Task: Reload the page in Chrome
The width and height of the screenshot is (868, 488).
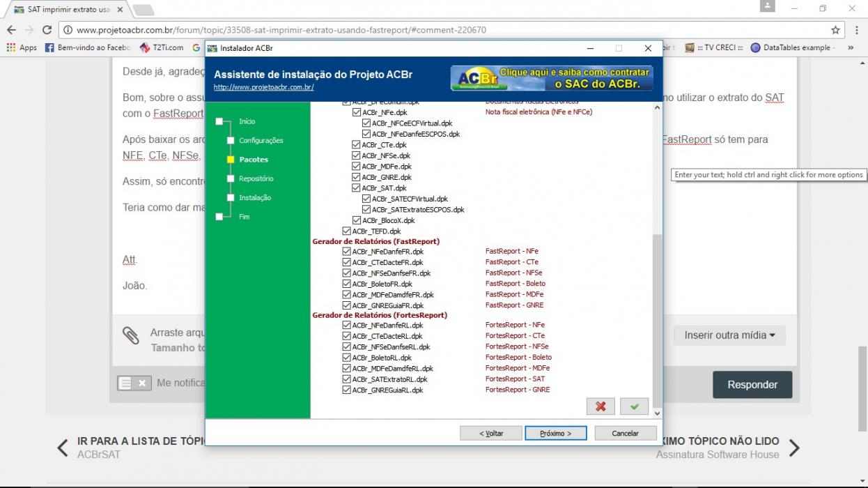Action: coord(47,30)
